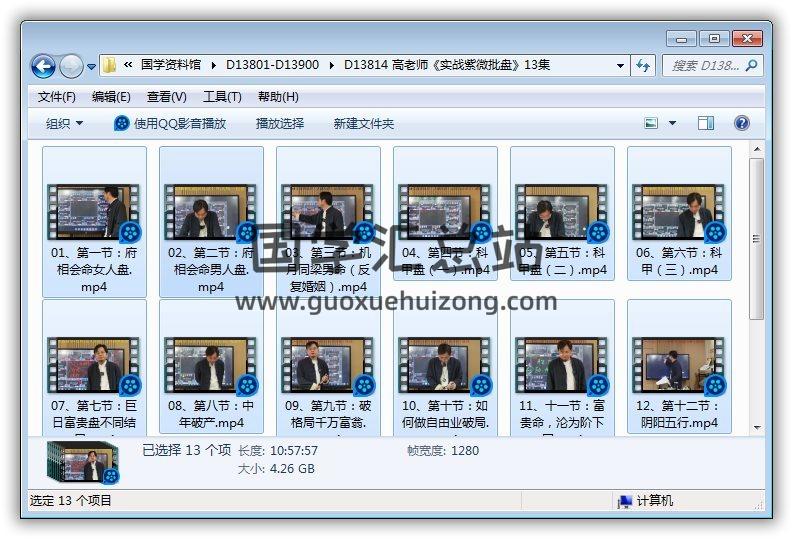Click the 播放选择 toolbar button
The width and height of the screenshot is (793, 539).
pyautogui.click(x=280, y=123)
